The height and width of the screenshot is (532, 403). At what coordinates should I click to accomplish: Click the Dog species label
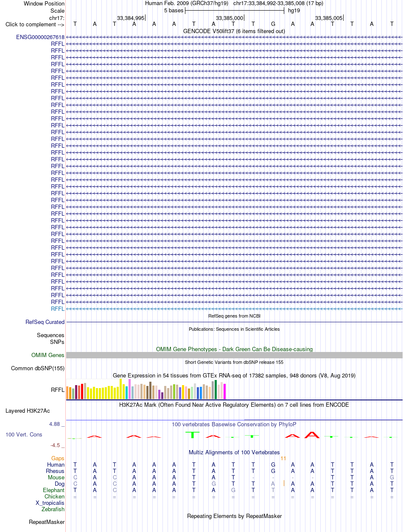59,484
